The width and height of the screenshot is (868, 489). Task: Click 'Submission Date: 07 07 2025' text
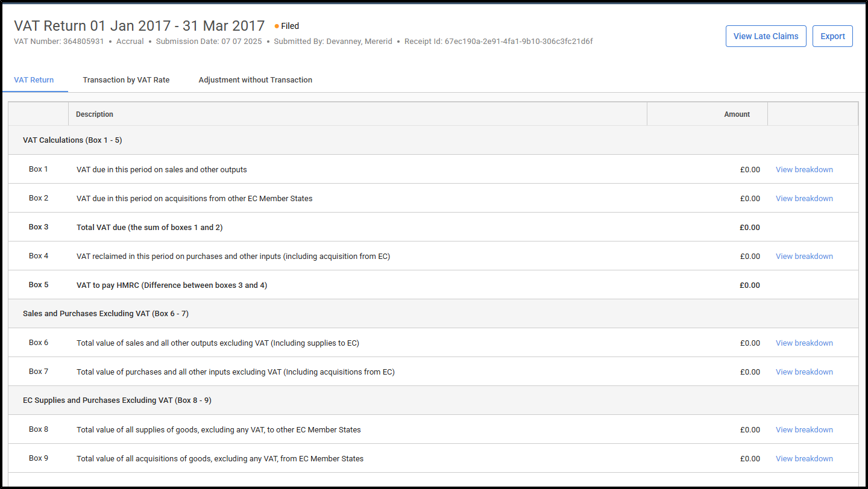point(209,42)
